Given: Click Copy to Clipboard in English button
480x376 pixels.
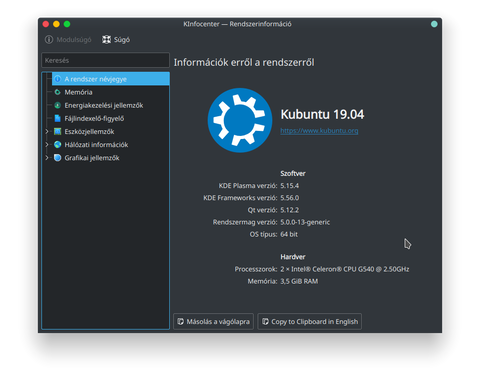Looking at the screenshot, I should [310, 322].
